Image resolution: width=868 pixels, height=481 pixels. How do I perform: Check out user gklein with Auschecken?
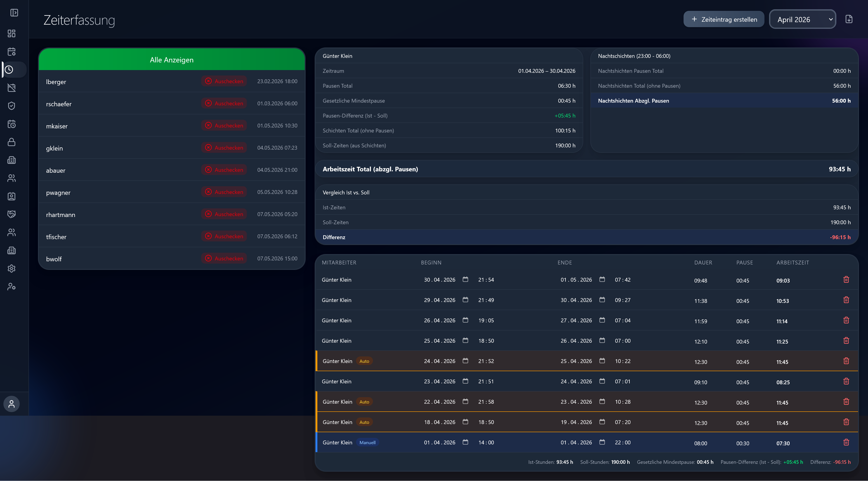[224, 148]
